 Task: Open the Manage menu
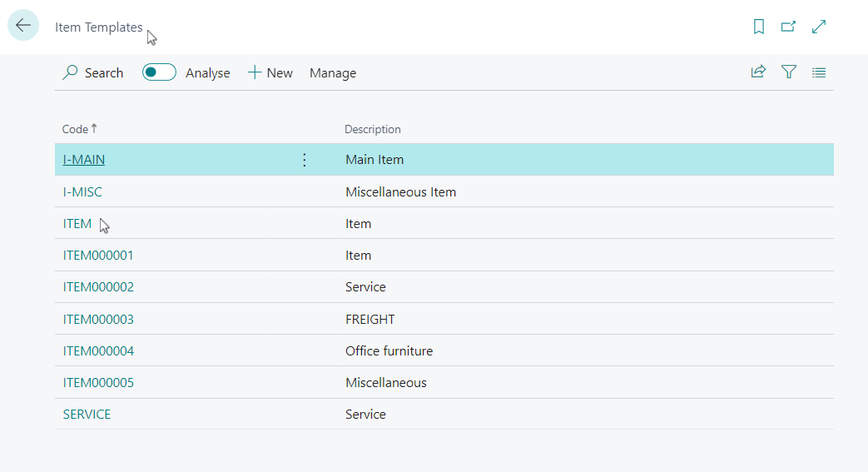click(333, 73)
